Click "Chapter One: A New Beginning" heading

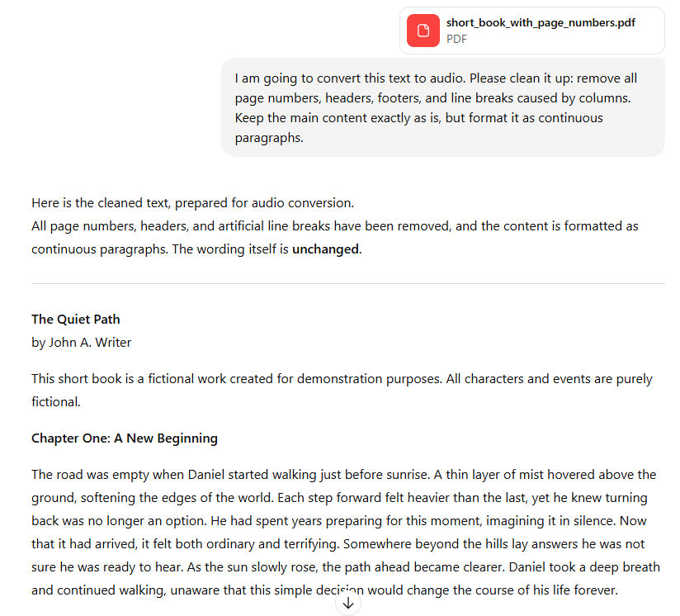tap(125, 438)
